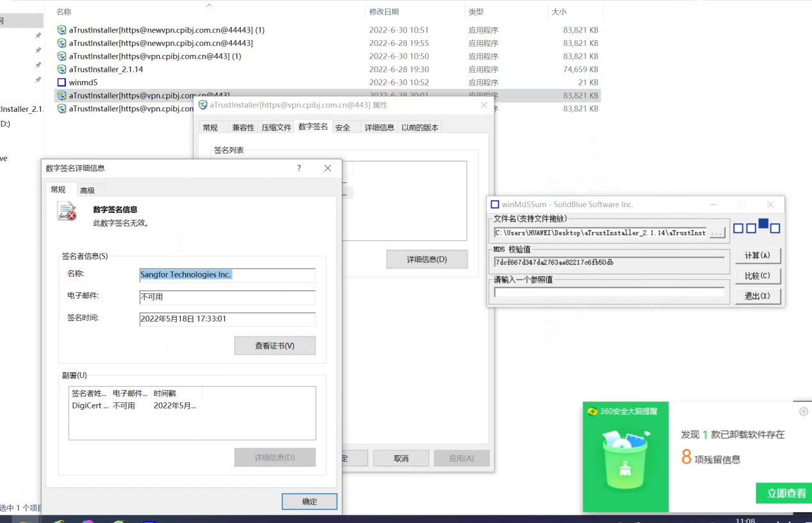Click the winMd5Sum title bar icon
The image size is (812, 523).
pos(494,205)
